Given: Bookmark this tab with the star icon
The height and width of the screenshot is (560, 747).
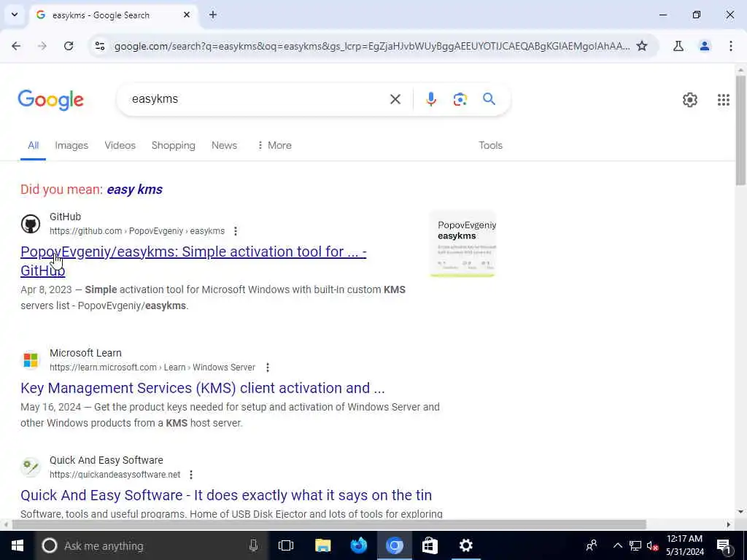Looking at the screenshot, I should coord(642,46).
